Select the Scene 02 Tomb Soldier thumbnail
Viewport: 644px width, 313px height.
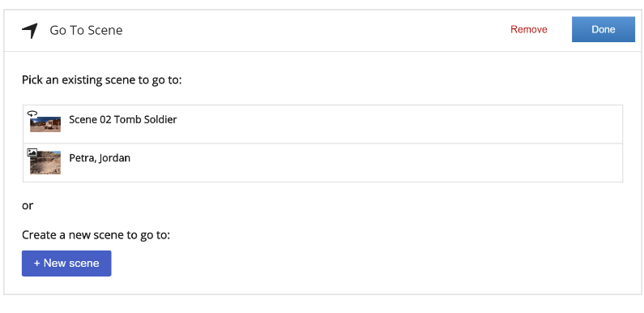tap(45, 124)
